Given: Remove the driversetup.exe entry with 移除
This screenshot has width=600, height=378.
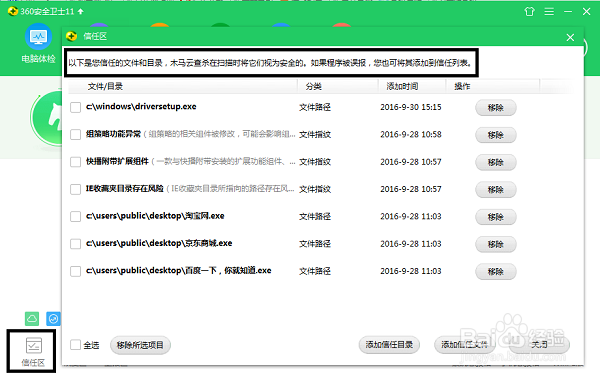Looking at the screenshot, I should pos(496,108).
